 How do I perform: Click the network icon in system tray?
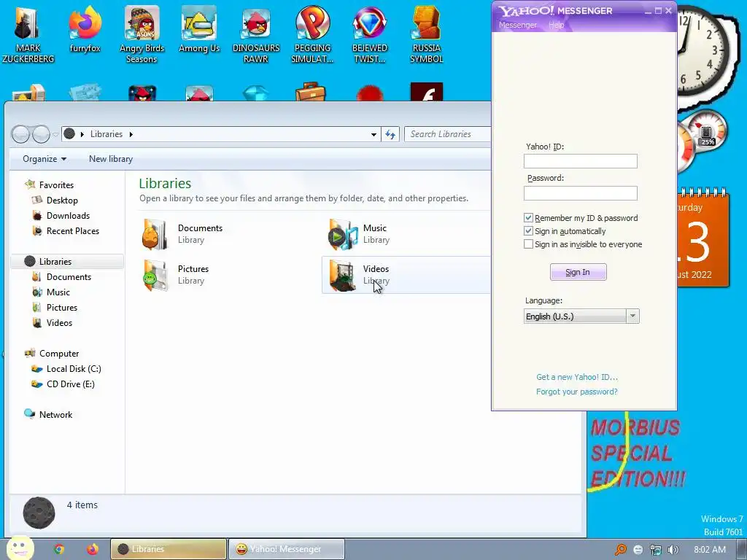pos(656,550)
